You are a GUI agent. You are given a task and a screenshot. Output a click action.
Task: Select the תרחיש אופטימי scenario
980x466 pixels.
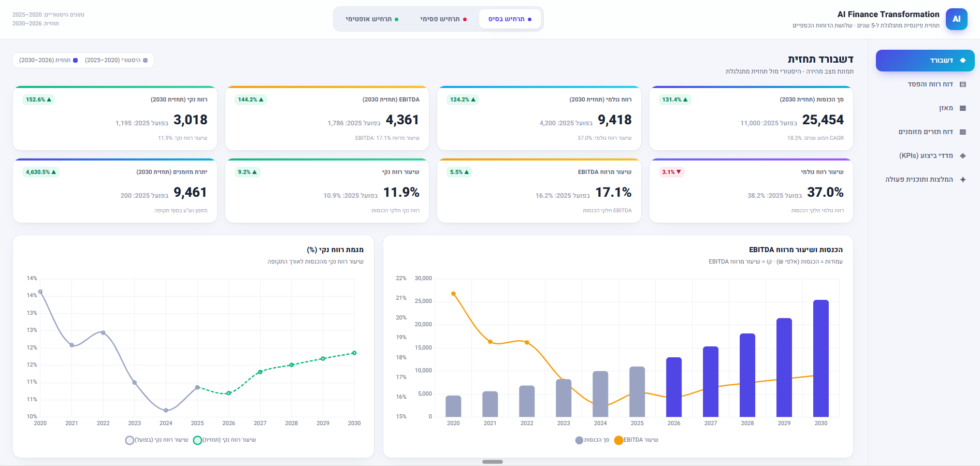pos(372,19)
